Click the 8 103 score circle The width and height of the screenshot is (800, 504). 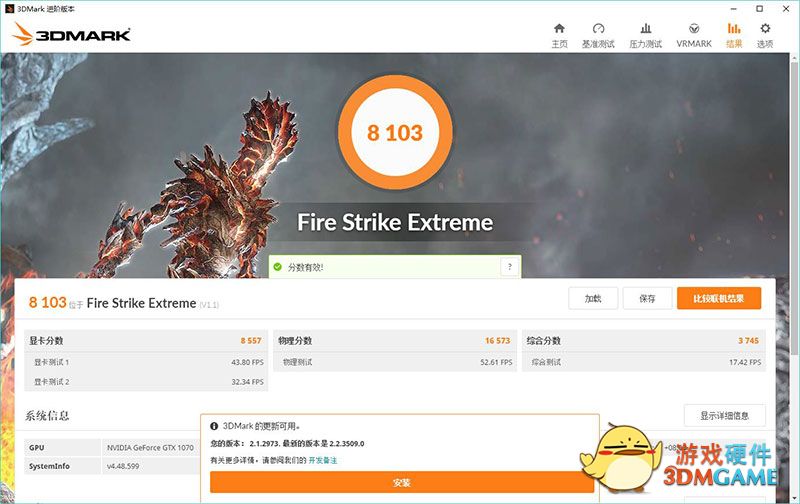coord(395,133)
